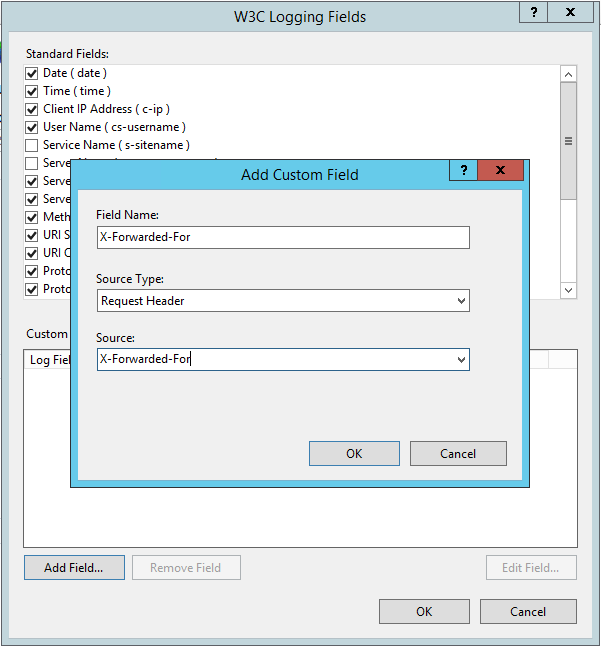Image resolution: width=601 pixels, height=647 pixels.
Task: Enable the Service Name ( s-sitename ) checkbox
Action: pos(32,145)
